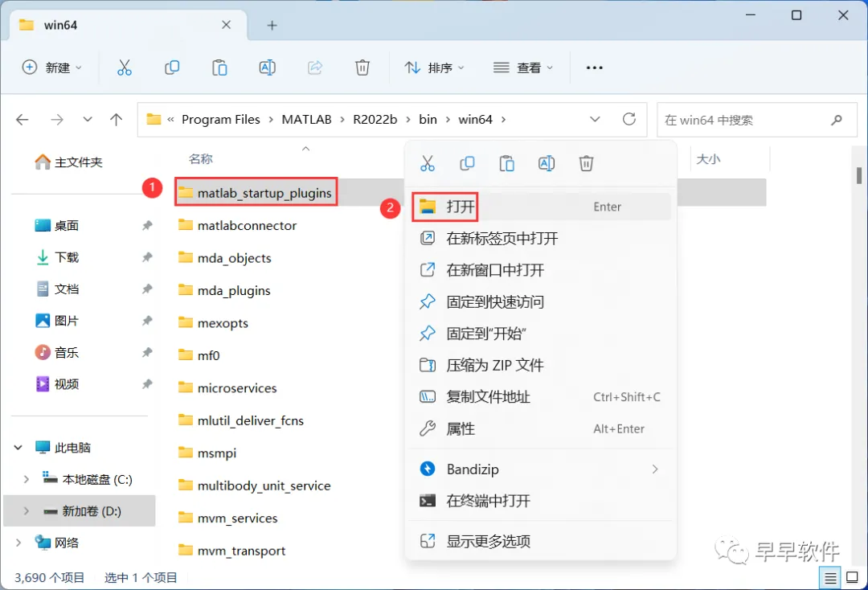
Task: Click the Copy icon in the context menu
Action: pos(467,163)
